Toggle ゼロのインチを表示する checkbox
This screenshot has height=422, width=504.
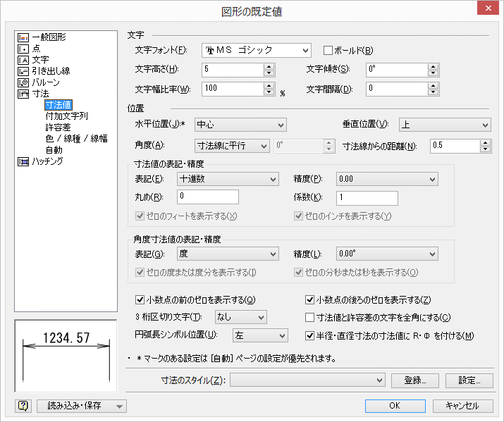click(x=299, y=216)
